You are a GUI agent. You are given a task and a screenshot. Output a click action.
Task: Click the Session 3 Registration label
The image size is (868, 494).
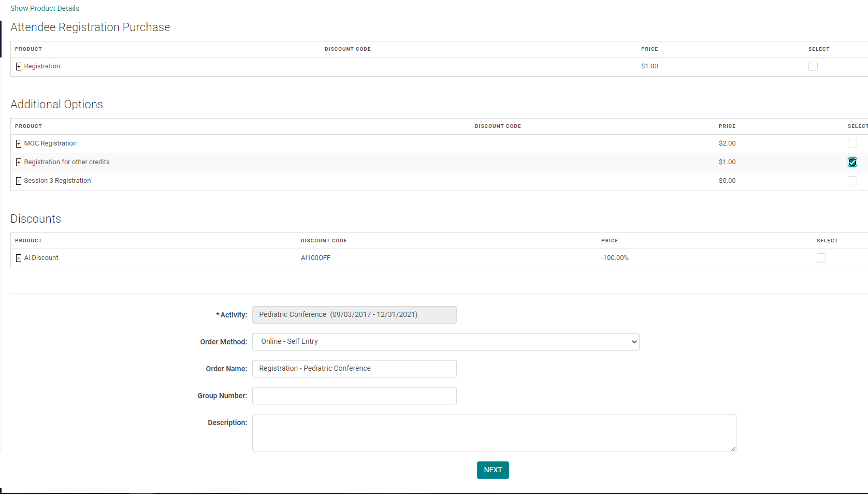[x=57, y=181]
